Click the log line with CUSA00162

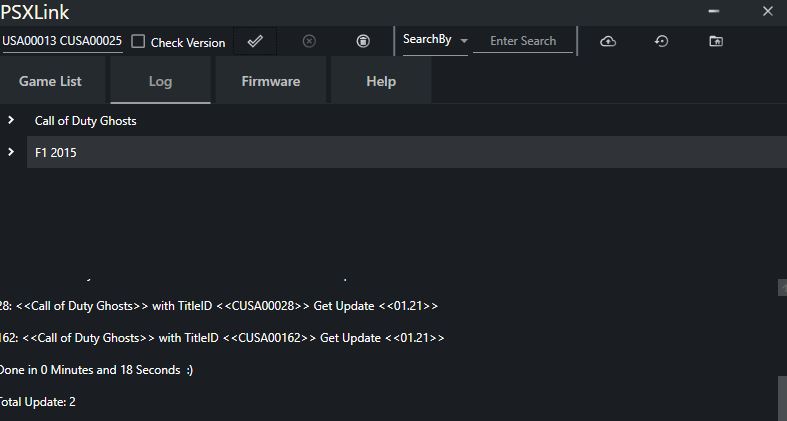coord(222,338)
